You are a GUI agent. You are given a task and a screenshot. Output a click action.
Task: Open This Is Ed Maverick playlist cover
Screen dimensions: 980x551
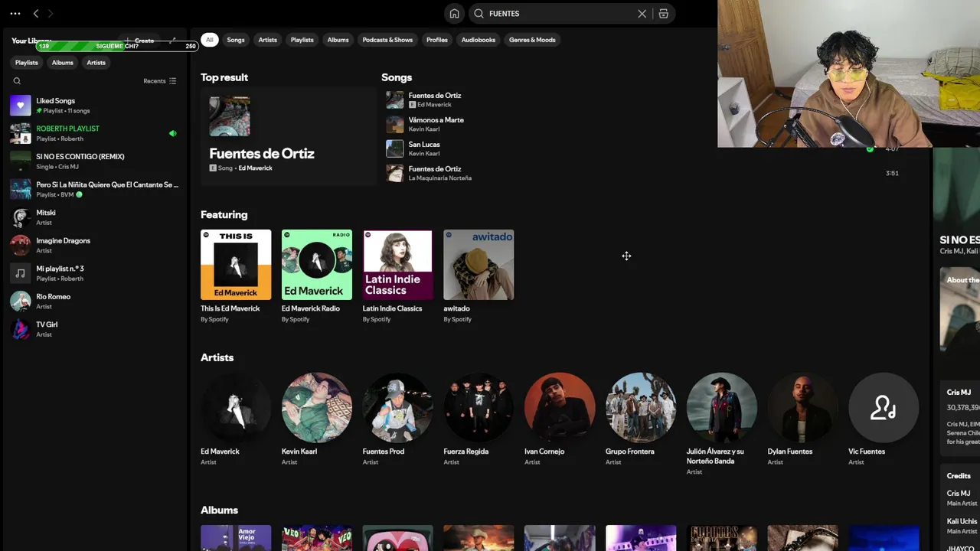[x=236, y=265]
